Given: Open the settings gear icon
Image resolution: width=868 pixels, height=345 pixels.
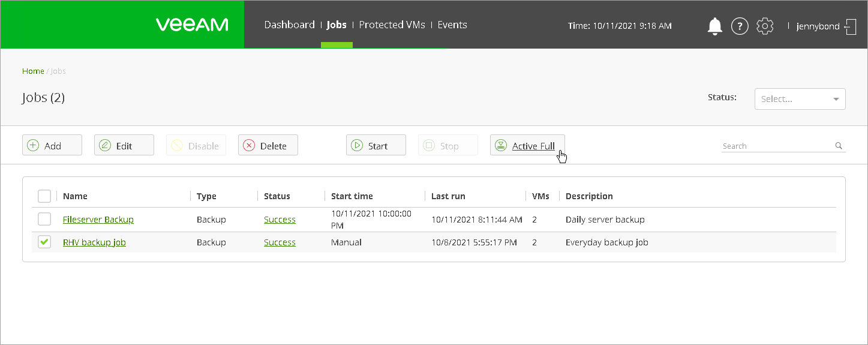Looking at the screenshot, I should [x=765, y=26].
